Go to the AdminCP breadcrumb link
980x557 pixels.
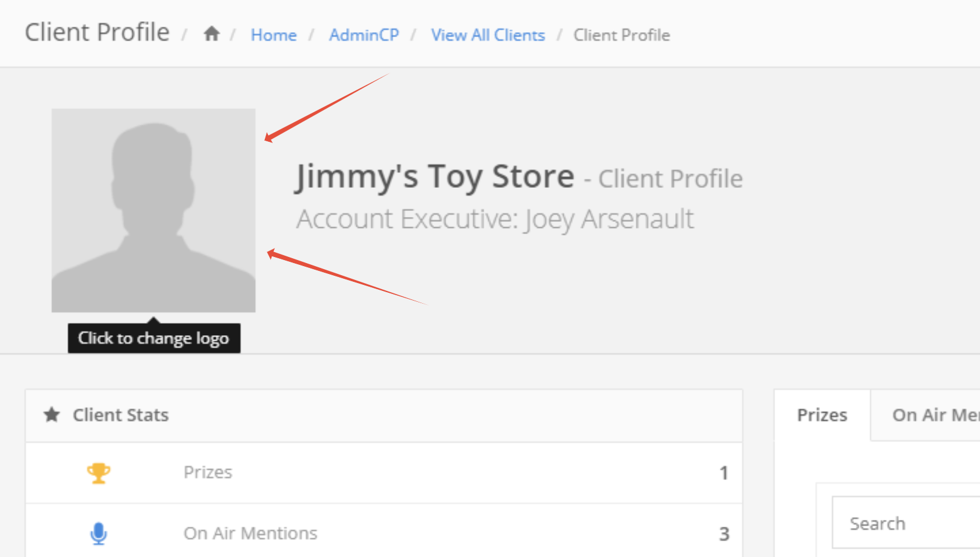click(x=364, y=35)
